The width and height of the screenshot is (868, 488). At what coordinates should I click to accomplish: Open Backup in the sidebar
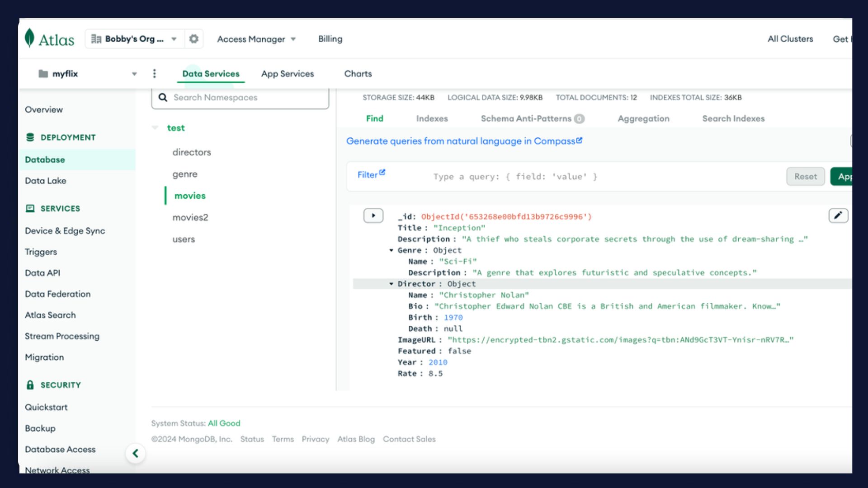[40, 428]
